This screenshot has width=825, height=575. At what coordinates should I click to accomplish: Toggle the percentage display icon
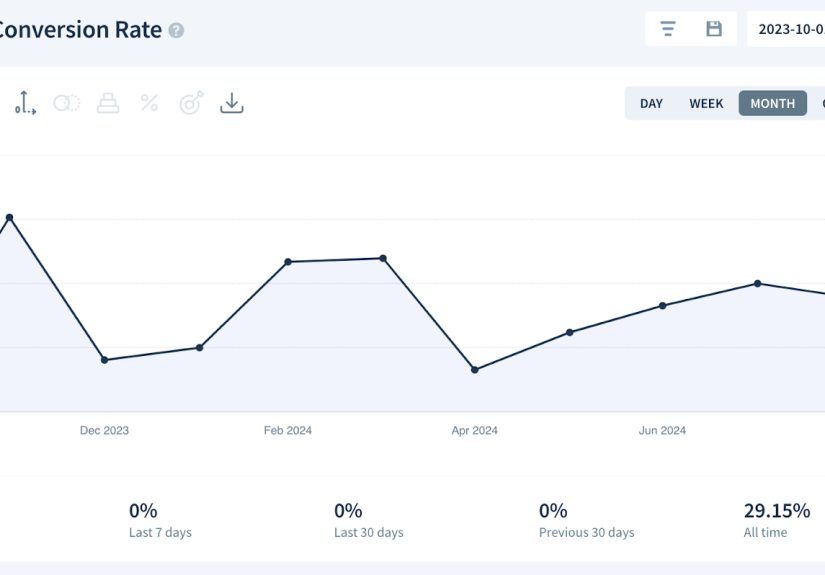pos(149,103)
